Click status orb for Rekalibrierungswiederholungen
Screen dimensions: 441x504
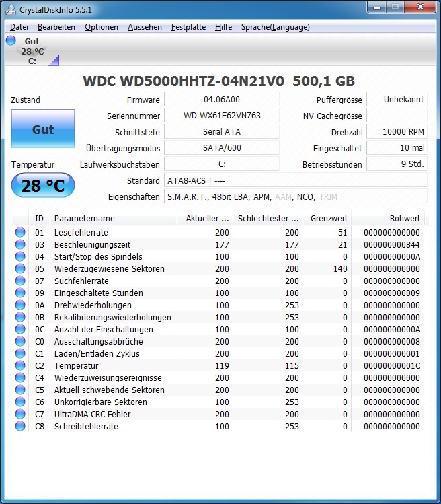click(x=20, y=317)
